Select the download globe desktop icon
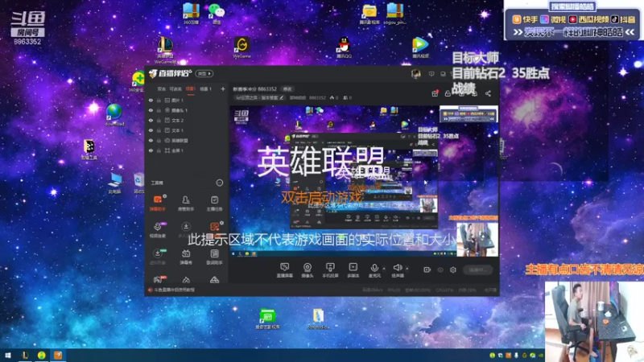Image resolution: width=644 pixels, height=362 pixels. point(114,115)
